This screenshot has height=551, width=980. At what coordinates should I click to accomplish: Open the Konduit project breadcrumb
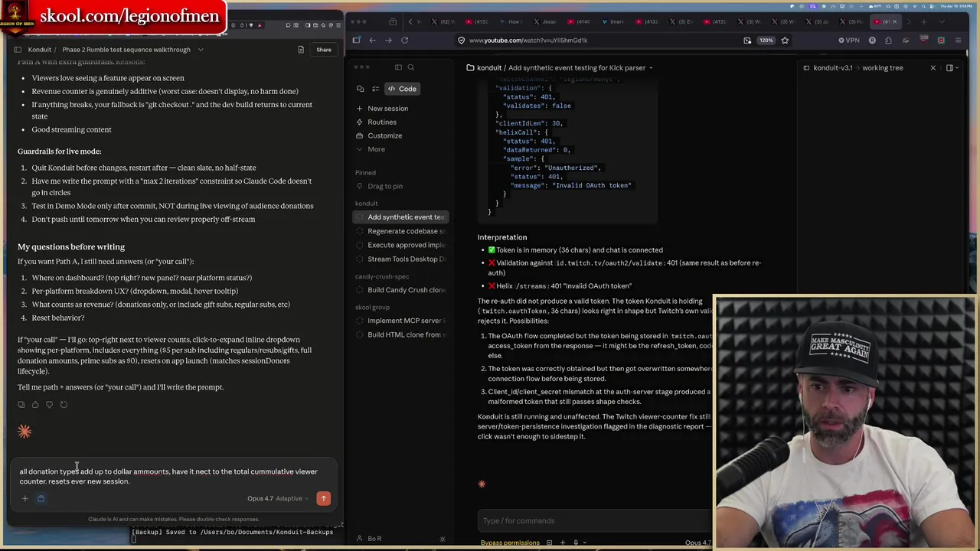coord(40,50)
